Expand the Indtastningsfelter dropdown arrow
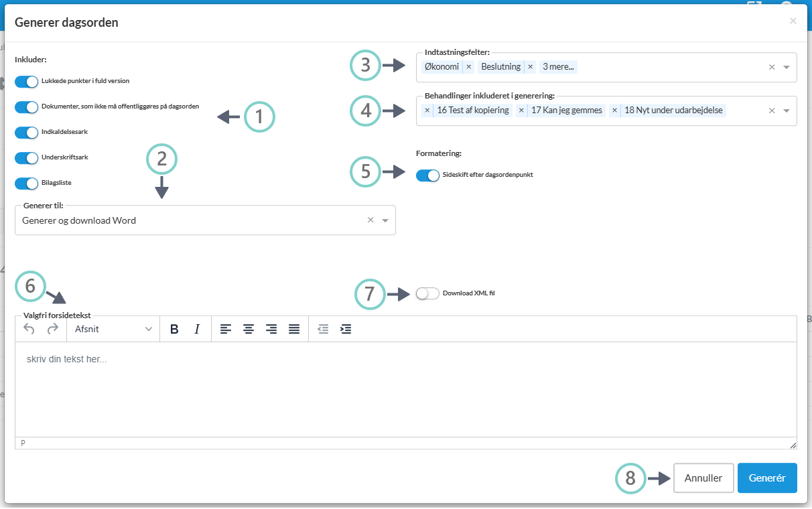The image size is (812, 509). pyautogui.click(x=787, y=67)
